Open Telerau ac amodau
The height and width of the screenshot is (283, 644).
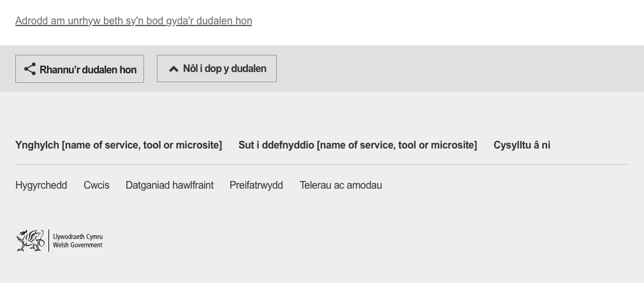[x=340, y=185]
